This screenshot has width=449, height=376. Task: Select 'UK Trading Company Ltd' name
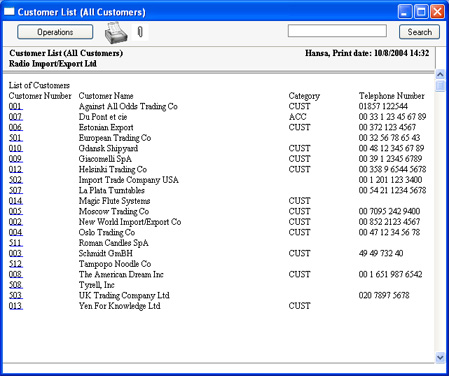point(124,295)
